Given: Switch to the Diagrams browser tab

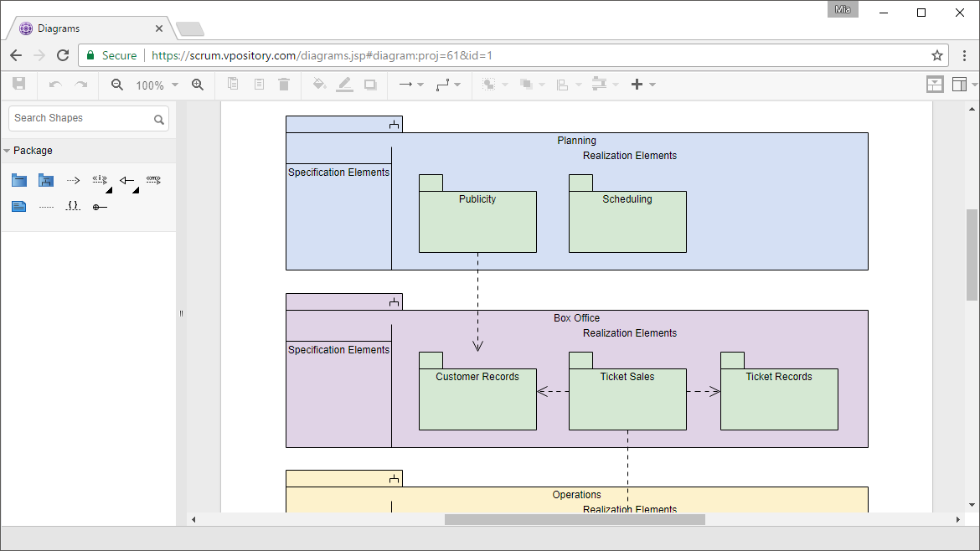Looking at the screenshot, I should pos(90,28).
